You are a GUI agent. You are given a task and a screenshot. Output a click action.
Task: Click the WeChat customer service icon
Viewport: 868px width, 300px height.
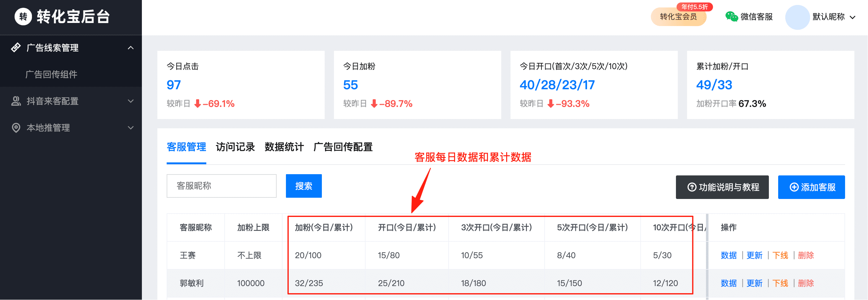pyautogui.click(x=731, y=16)
